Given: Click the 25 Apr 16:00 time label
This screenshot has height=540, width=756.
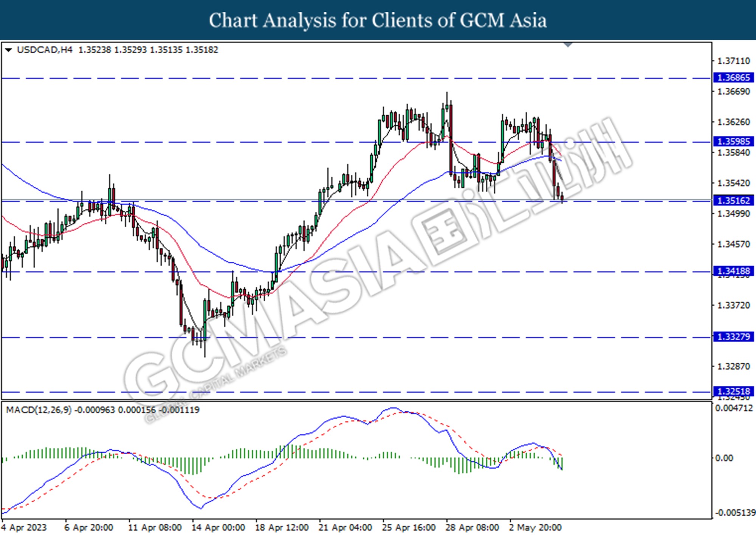Looking at the screenshot, I should 409,528.
